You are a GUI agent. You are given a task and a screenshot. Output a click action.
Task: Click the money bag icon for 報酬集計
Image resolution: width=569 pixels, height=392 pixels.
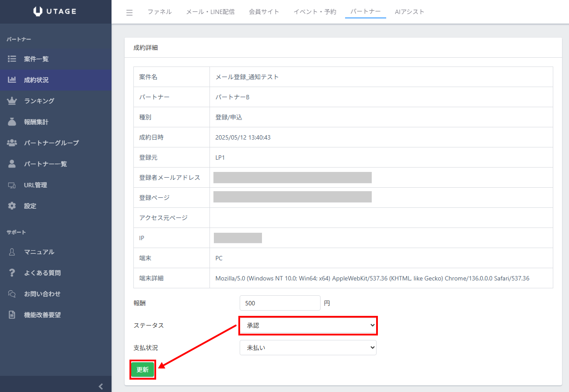click(x=12, y=122)
